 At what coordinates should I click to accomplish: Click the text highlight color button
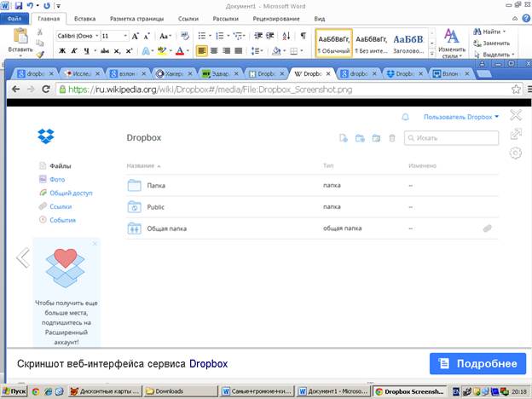coord(161,51)
